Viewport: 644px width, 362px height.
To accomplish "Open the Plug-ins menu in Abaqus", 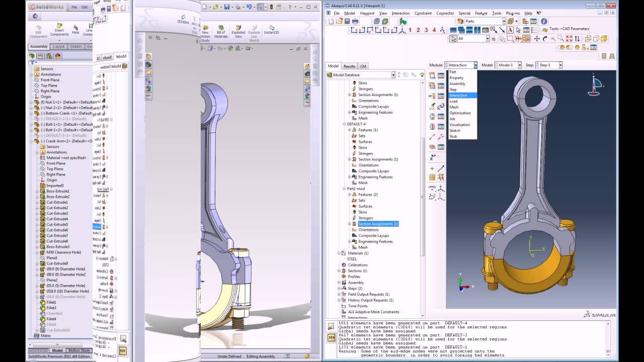I will (x=513, y=13).
